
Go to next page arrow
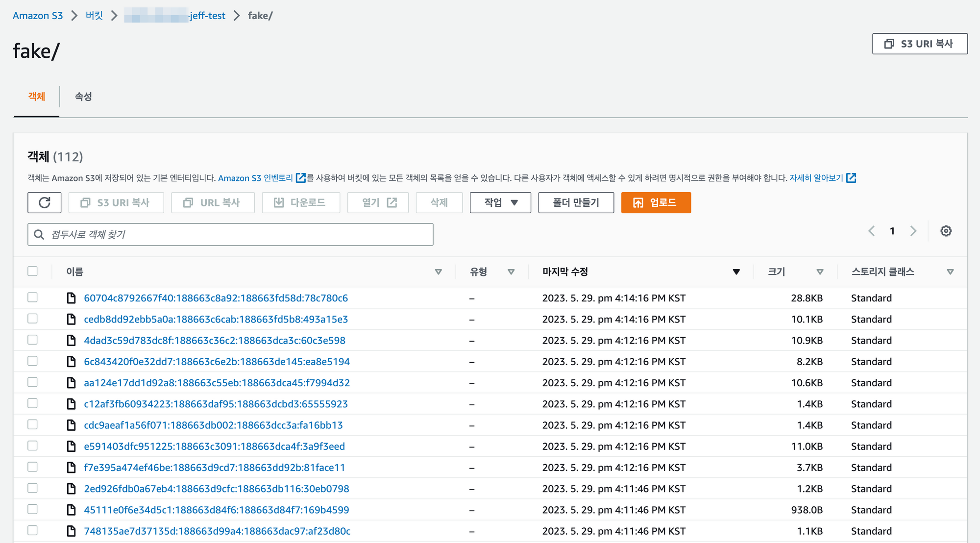click(x=913, y=231)
